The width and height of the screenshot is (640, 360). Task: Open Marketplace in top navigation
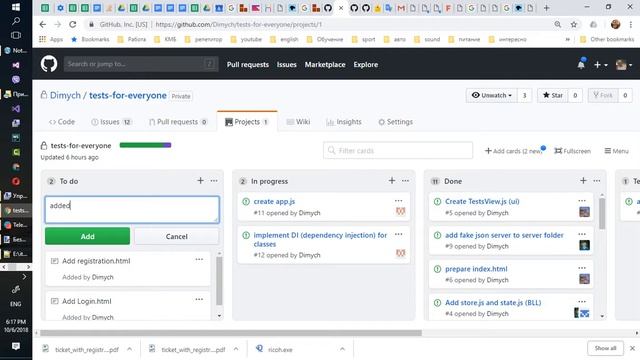325,64
